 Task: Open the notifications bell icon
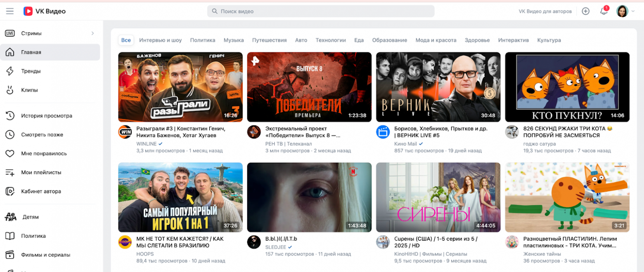[604, 11]
